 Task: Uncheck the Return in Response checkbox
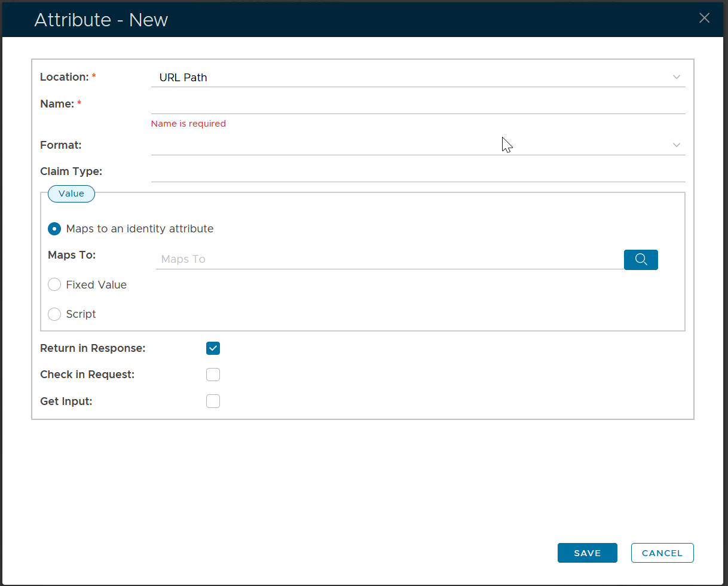click(213, 348)
